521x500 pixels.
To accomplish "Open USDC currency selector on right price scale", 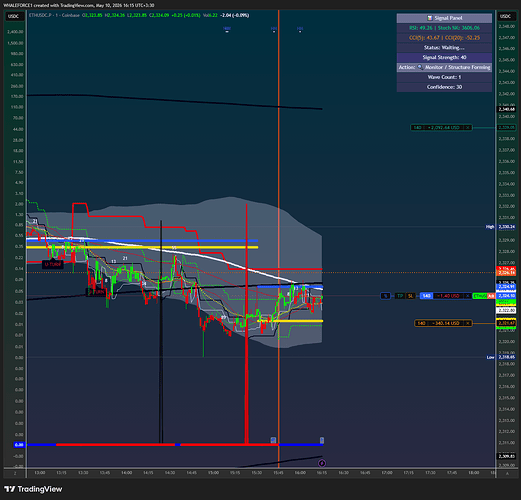I will tap(505, 16).
